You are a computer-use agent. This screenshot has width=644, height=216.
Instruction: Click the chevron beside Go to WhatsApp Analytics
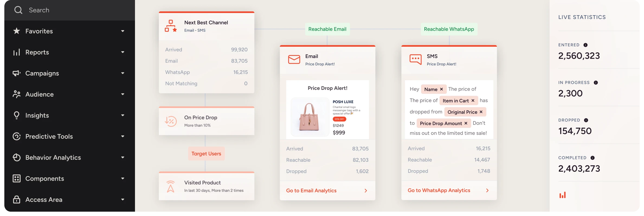[487, 190]
